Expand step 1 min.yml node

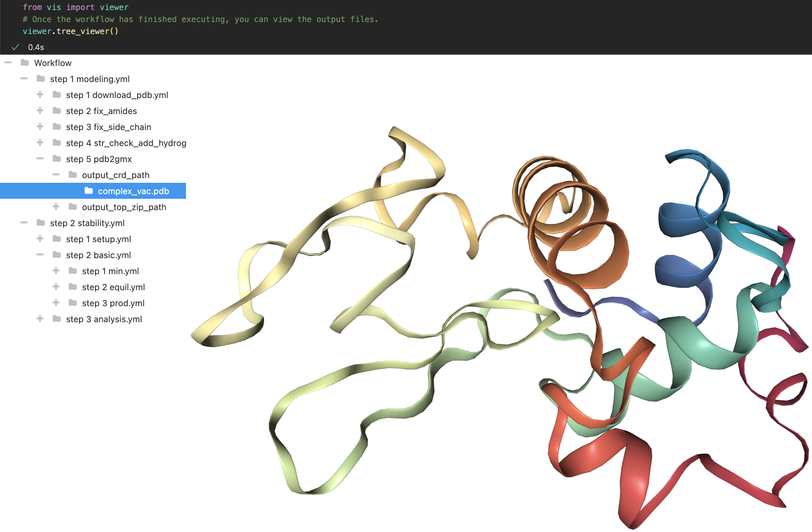(56, 271)
